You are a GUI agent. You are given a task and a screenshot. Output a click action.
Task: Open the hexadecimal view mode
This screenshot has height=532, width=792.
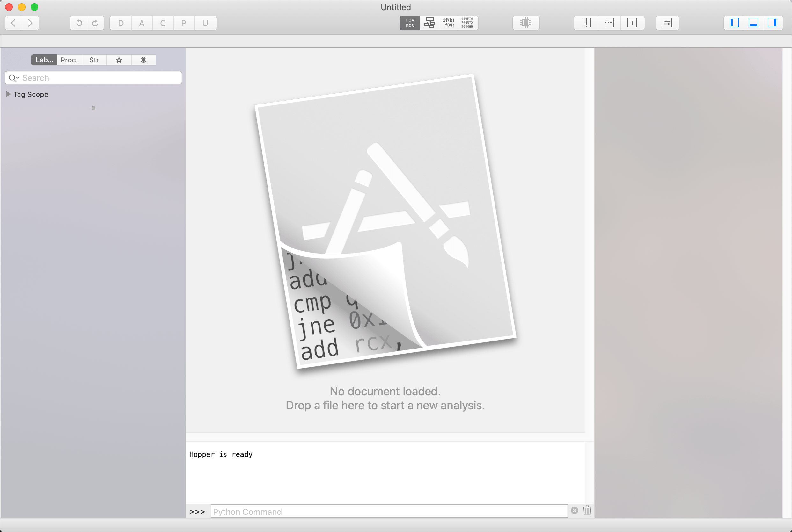coord(467,23)
